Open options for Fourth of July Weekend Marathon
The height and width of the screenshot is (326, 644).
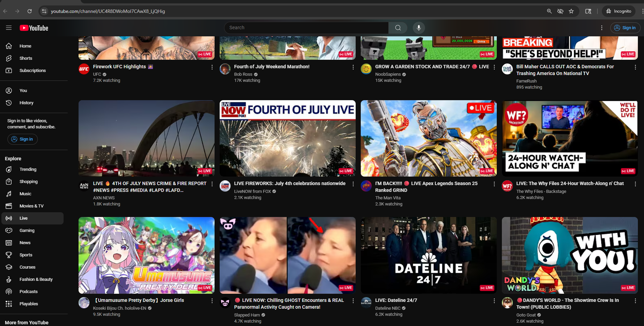click(353, 67)
